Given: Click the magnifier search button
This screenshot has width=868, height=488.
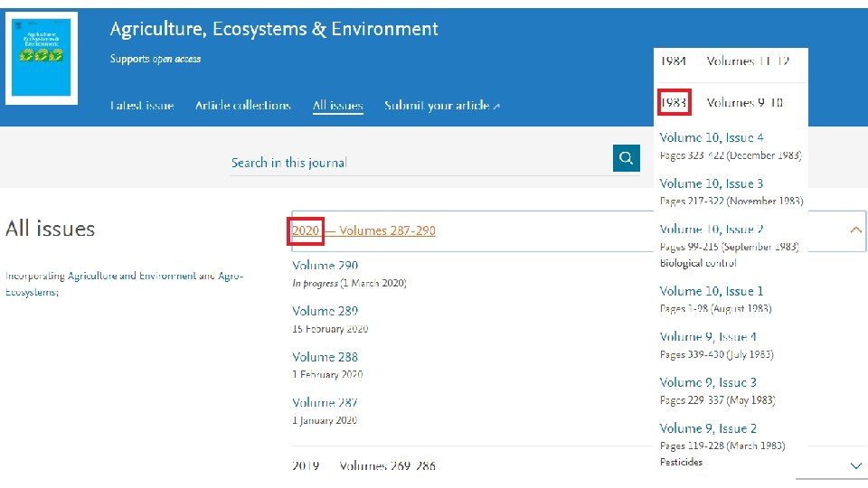Looking at the screenshot, I should tap(626, 158).
